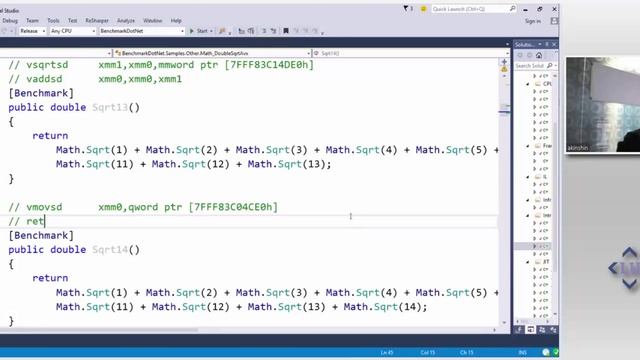Click the Sqrt13 method name
The height and width of the screenshot is (360, 640).
[110, 107]
